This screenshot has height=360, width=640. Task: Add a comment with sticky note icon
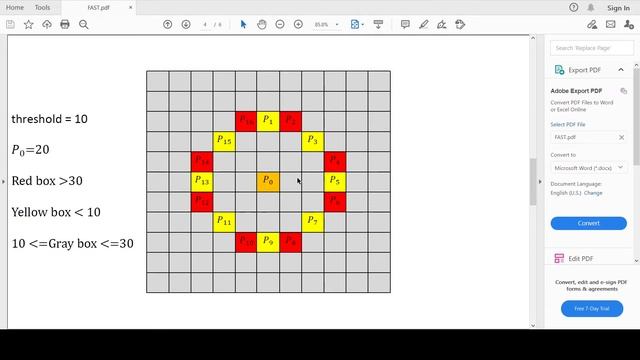coord(405,24)
